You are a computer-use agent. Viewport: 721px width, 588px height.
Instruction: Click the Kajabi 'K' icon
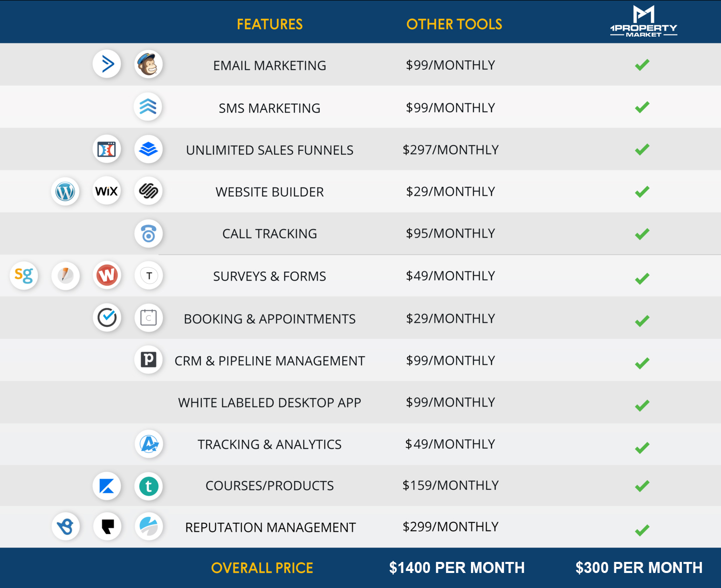pos(107,486)
